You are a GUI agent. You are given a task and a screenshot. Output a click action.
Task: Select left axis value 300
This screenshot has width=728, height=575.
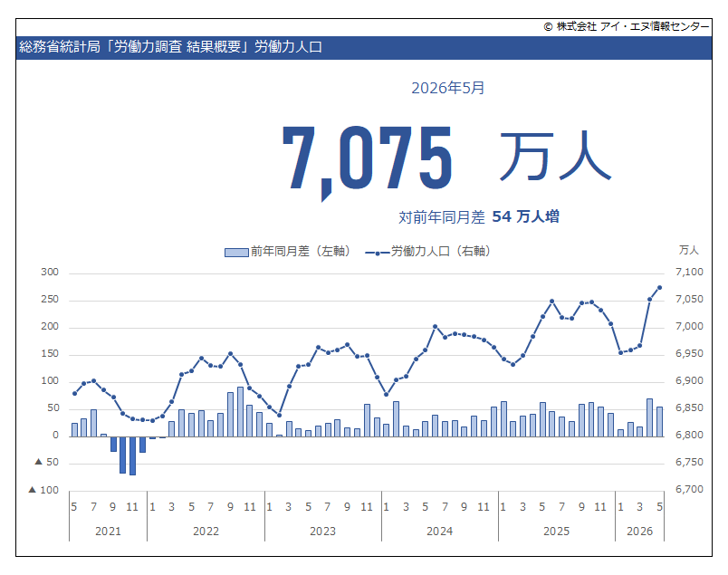pos(50,273)
